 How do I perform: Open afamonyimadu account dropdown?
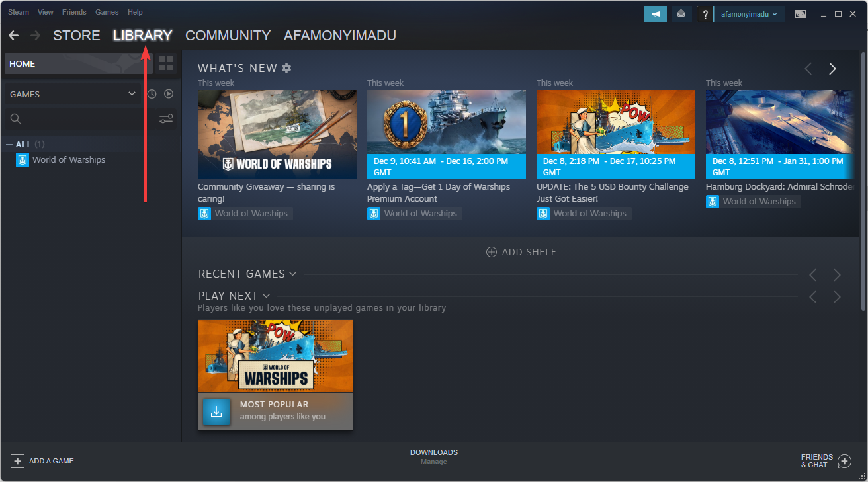(x=749, y=14)
